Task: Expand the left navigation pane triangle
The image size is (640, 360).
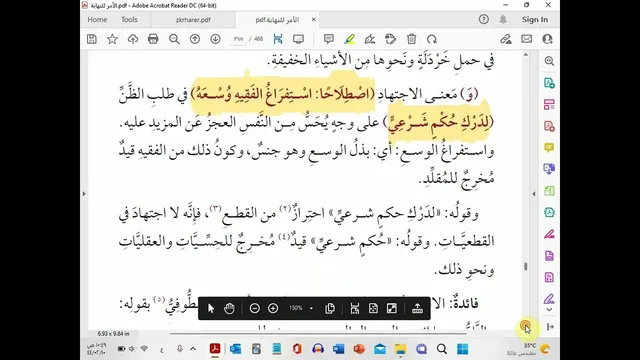Action: (84, 194)
